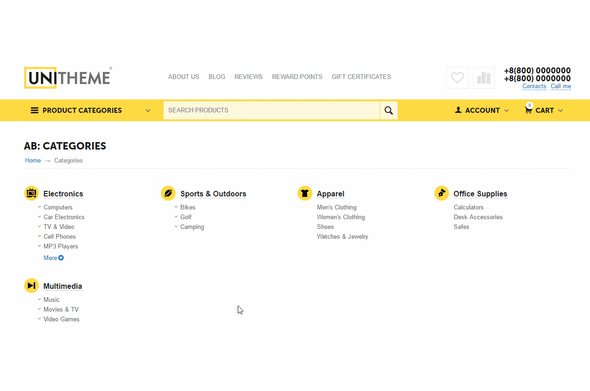Click the UniTheme logo

coord(68,78)
